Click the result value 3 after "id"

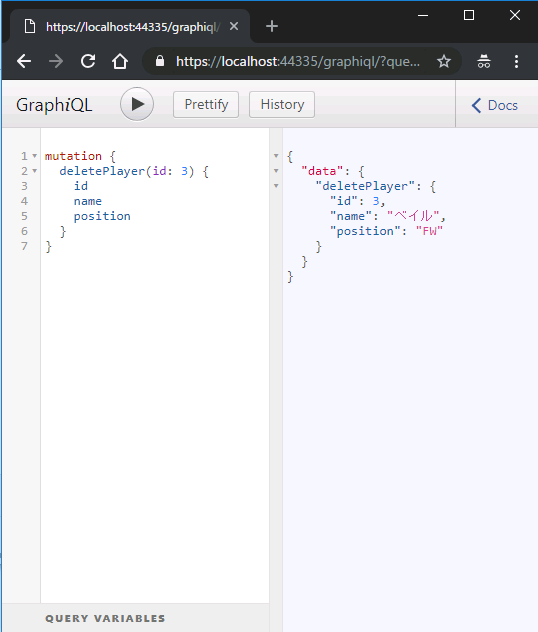click(x=376, y=201)
